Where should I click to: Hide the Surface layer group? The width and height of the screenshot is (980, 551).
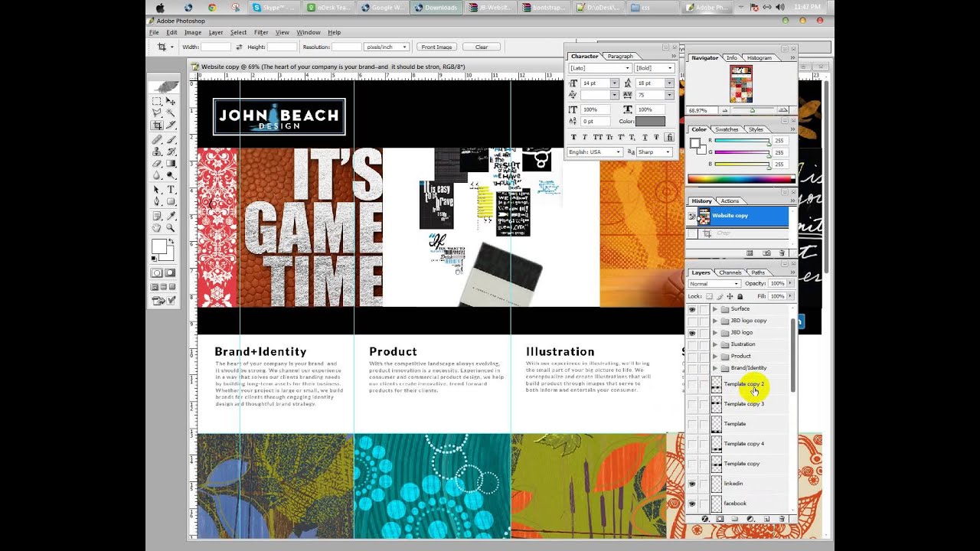[692, 309]
